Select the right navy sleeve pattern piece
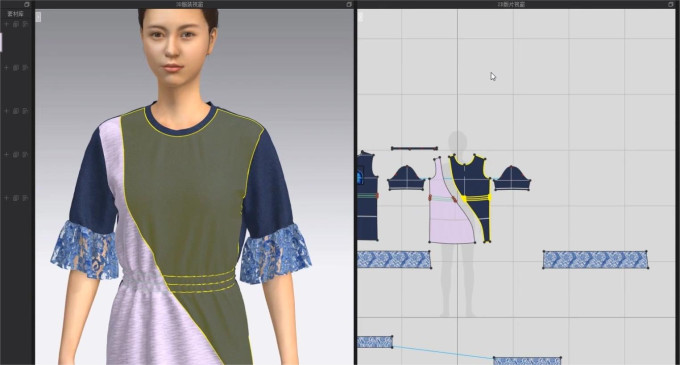 coord(512,178)
